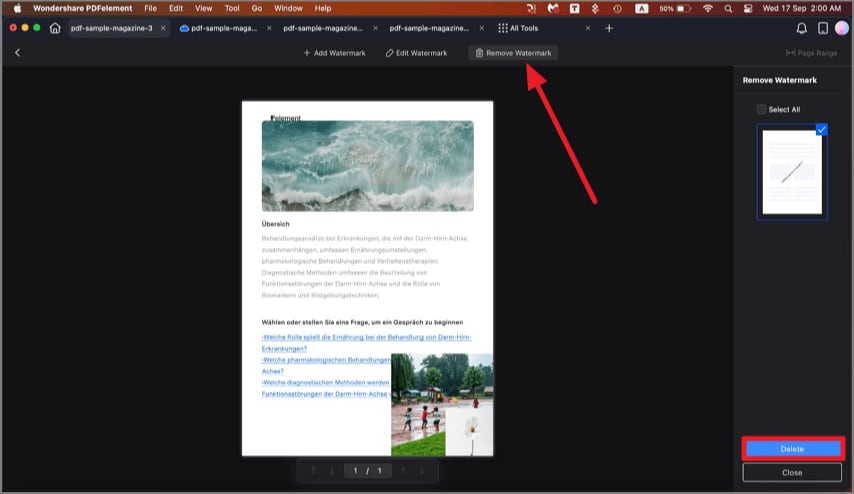
Task: Select Remove Watermark tool
Action: 513,53
